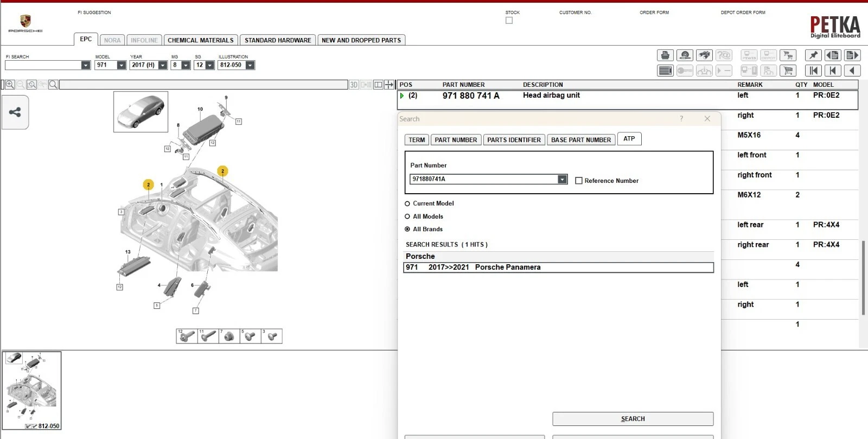868x439 pixels.
Task: Open the NEW AND DROPPED PARTS tab
Action: [x=361, y=40]
